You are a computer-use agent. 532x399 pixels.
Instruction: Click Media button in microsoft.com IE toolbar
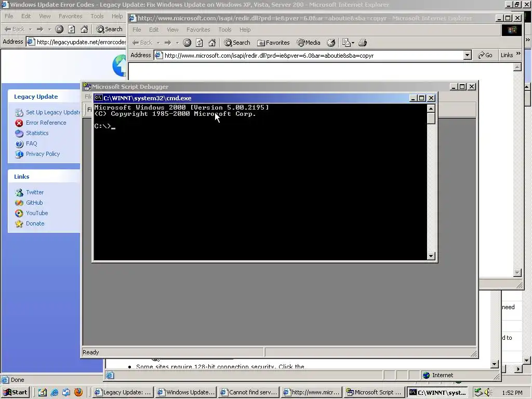(x=309, y=43)
